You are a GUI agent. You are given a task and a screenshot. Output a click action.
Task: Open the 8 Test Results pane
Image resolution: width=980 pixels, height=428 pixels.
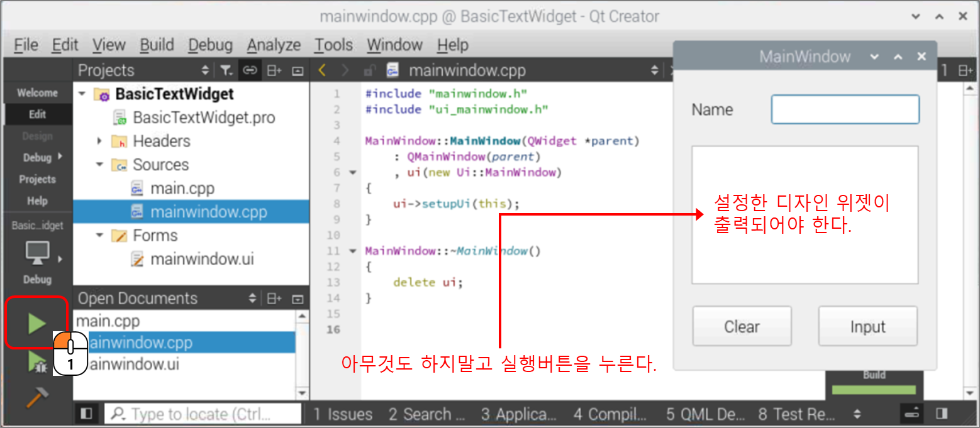[797, 414]
